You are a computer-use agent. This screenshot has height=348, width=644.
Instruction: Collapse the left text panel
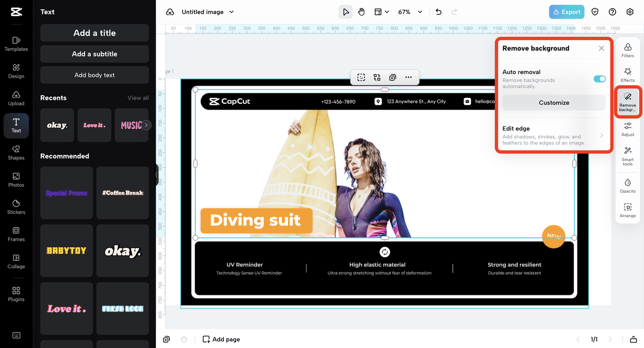(x=156, y=174)
